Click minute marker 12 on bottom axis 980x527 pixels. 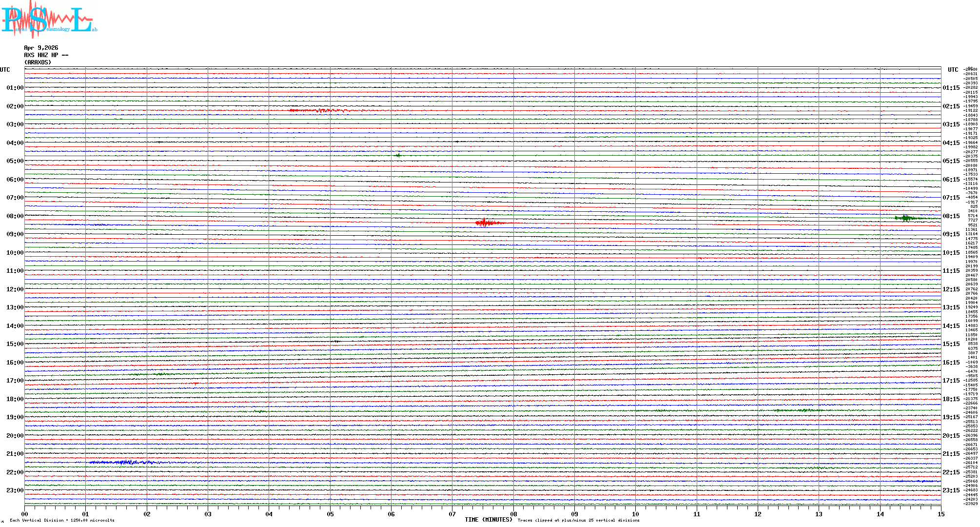point(758,514)
